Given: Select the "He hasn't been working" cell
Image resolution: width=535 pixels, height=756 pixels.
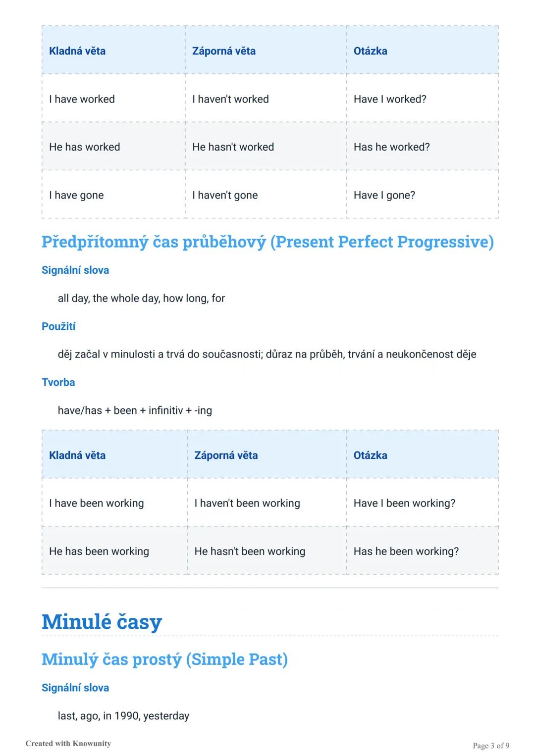Looking at the screenshot, I should click(x=250, y=552).
